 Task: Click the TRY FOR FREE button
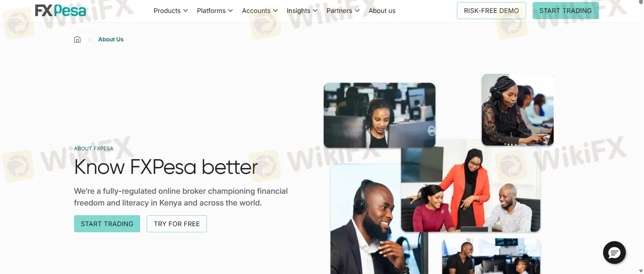177,224
